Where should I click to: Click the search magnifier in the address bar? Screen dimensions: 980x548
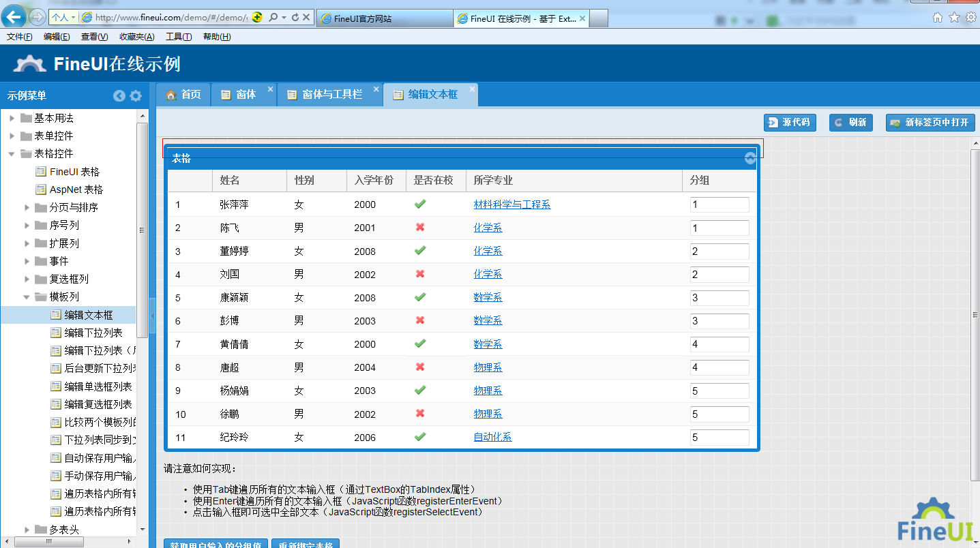pos(273,18)
